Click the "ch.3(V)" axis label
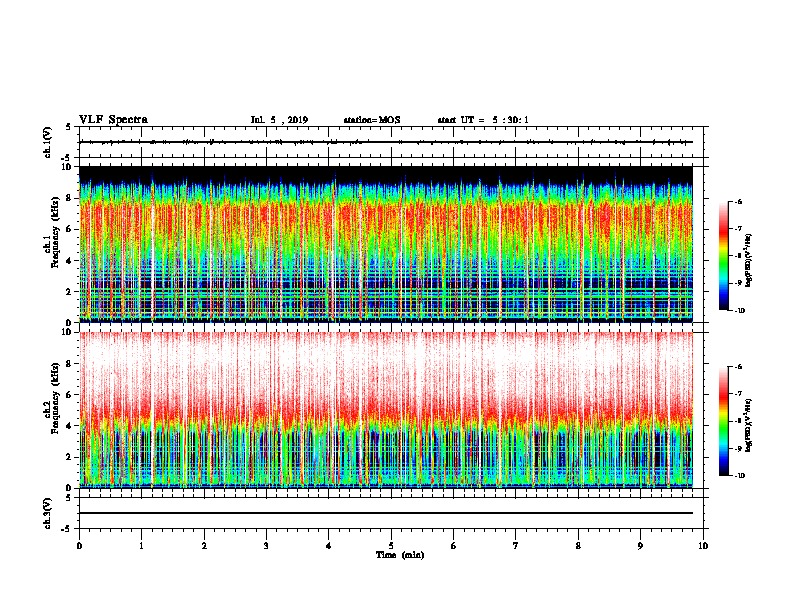Screen dimensions: 792x612 click(x=47, y=513)
